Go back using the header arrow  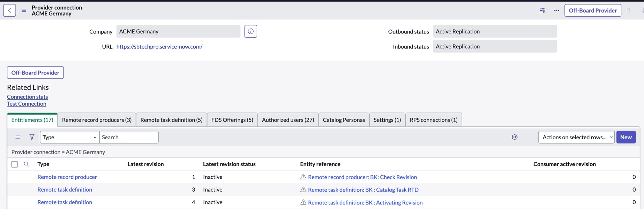click(x=9, y=10)
